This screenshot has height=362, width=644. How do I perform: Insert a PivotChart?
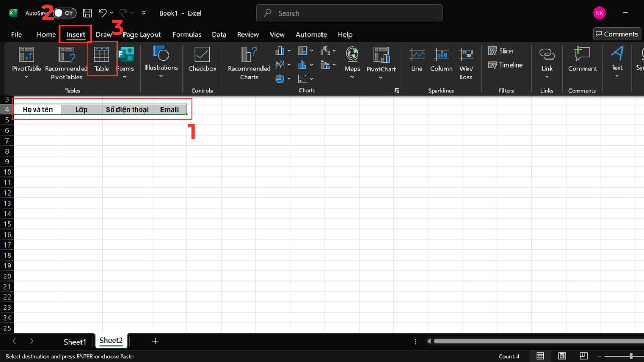381,59
